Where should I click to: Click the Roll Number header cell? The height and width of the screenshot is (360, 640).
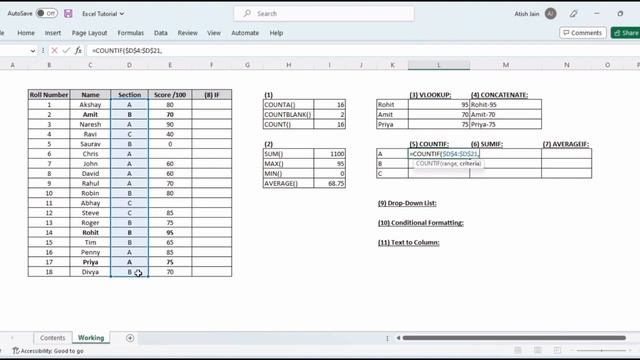click(x=49, y=95)
